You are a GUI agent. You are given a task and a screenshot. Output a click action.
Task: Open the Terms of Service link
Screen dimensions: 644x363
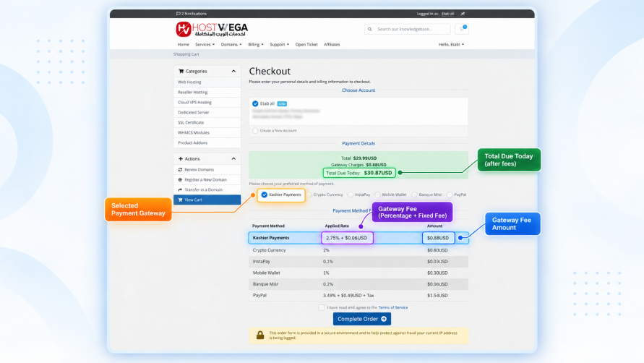(x=393, y=307)
